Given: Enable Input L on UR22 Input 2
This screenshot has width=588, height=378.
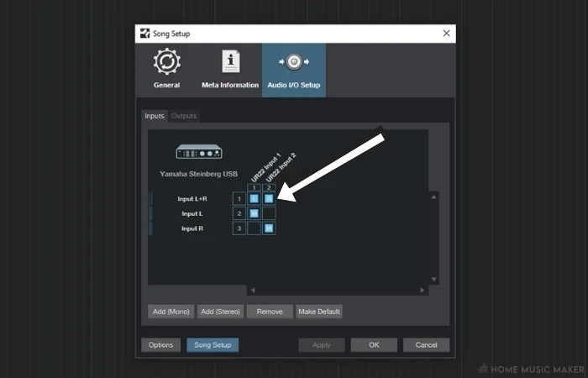Looking at the screenshot, I should tap(269, 213).
